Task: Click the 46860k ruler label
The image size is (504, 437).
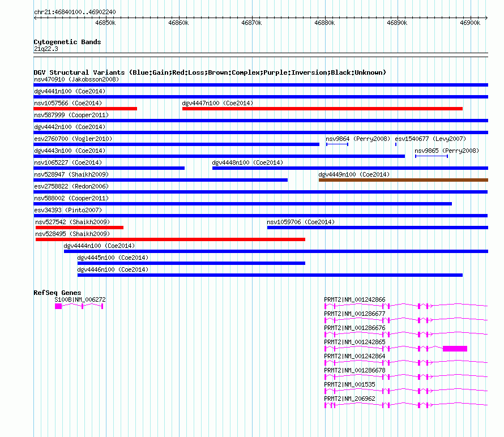Action: [178, 23]
